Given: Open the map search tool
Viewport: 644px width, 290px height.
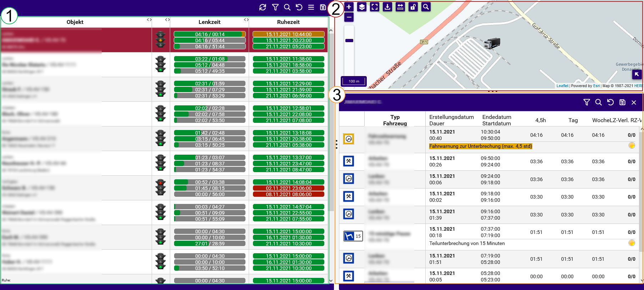Looking at the screenshot, I should pyautogui.click(x=426, y=7).
